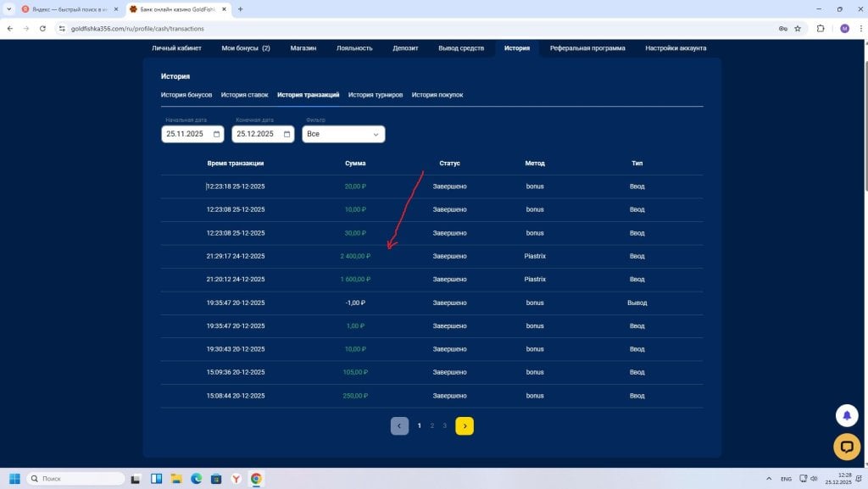868x489 pixels.
Task: Open Мои бонусы (2) menu item
Action: click(x=246, y=48)
